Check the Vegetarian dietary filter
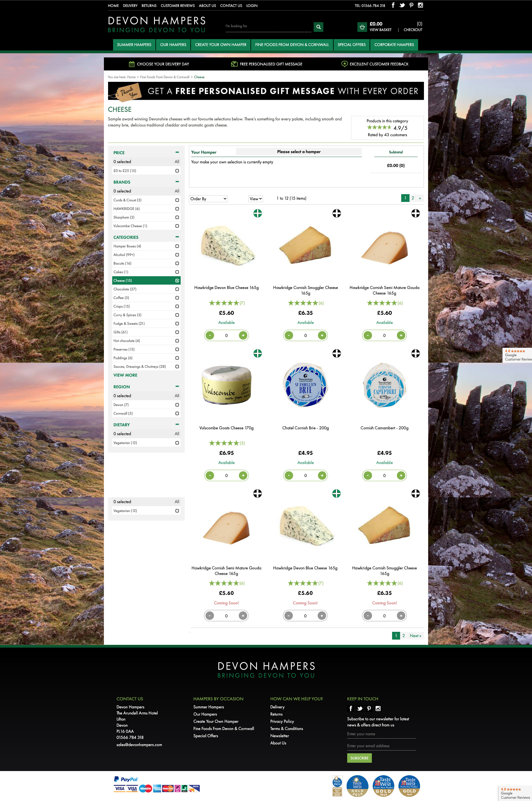532x801 pixels. click(x=177, y=443)
